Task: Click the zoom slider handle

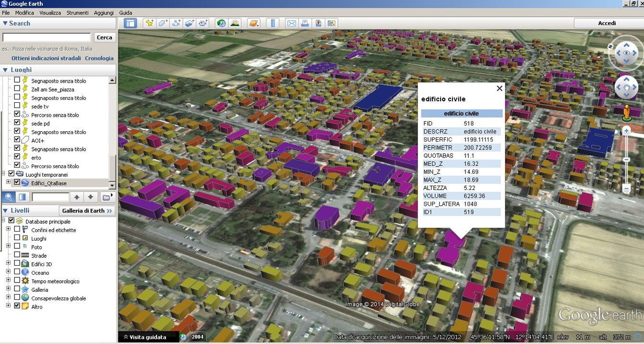Action: click(x=626, y=160)
